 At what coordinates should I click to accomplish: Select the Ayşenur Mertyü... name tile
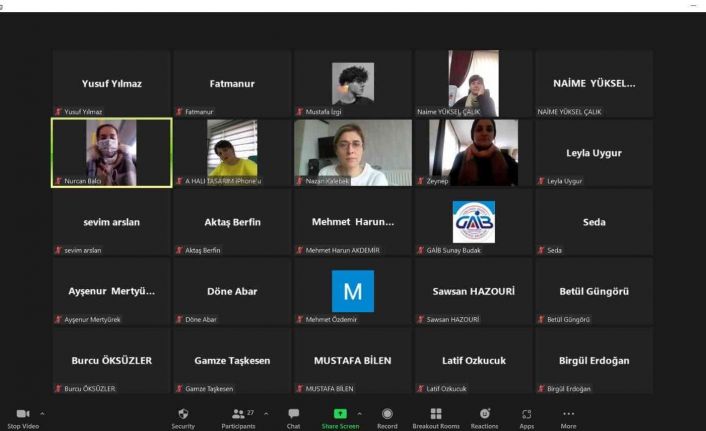pyautogui.click(x=112, y=291)
